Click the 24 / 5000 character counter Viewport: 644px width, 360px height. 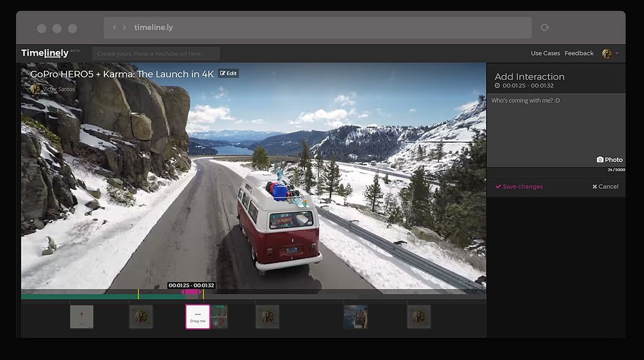click(616, 170)
